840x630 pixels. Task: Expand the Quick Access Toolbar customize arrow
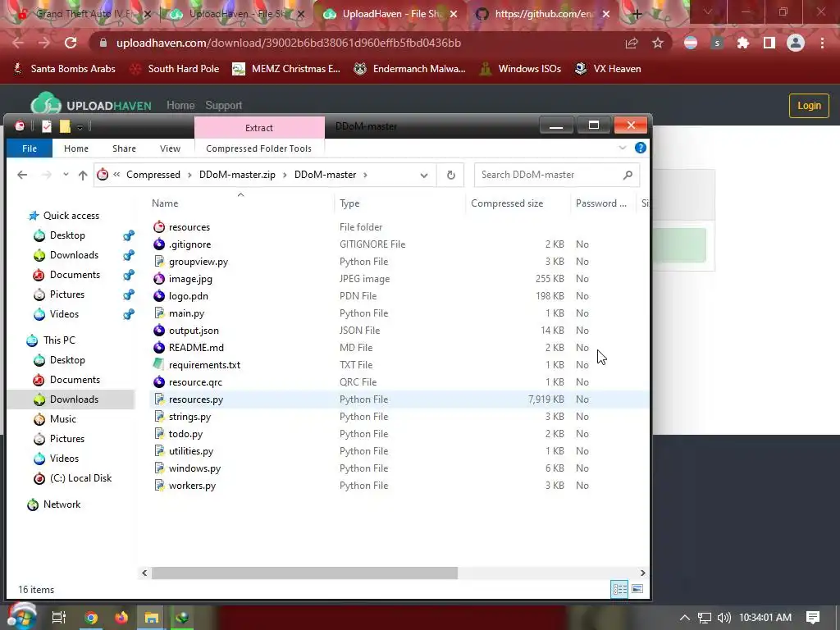[80, 127]
